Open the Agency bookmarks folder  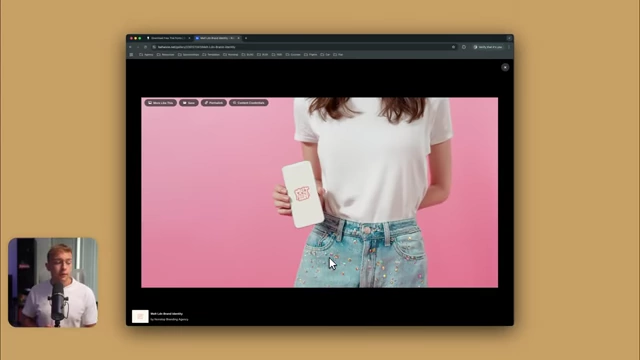coord(146,54)
